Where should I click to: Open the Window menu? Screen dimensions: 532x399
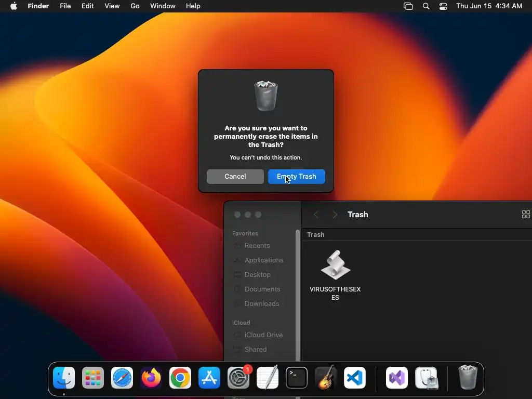(163, 6)
